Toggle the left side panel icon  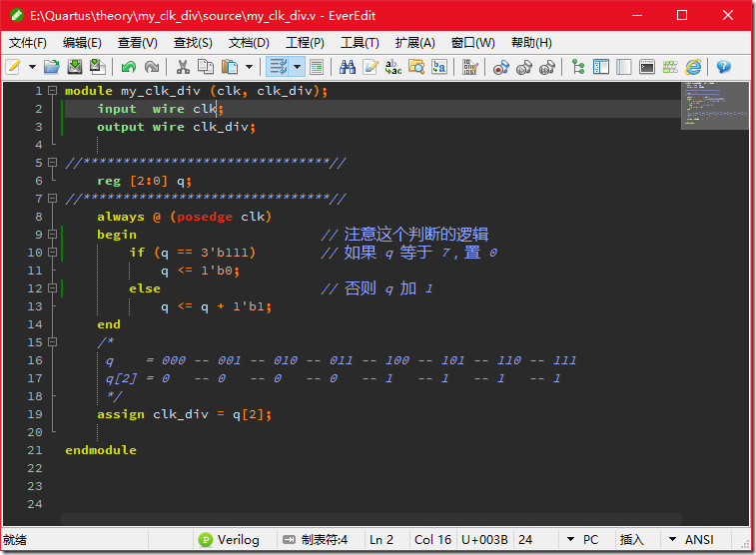[601, 67]
